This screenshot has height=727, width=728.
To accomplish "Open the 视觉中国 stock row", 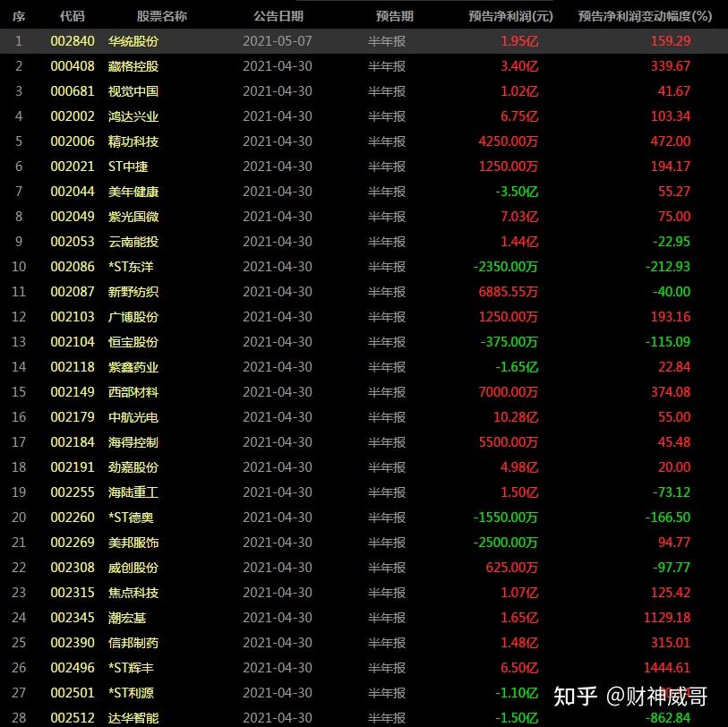I will 364,91.
